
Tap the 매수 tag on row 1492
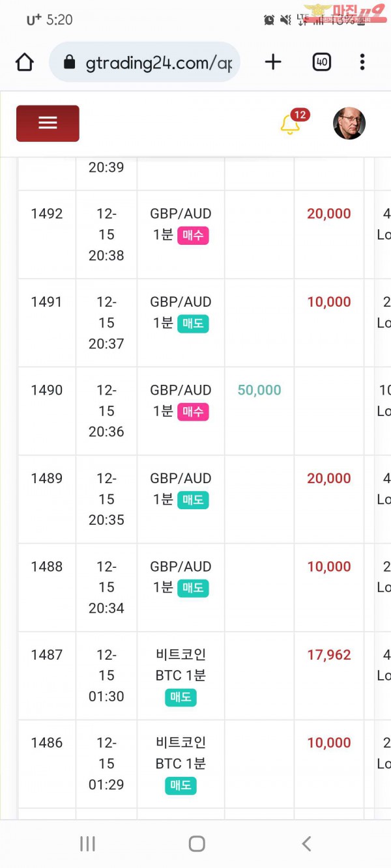193,235
